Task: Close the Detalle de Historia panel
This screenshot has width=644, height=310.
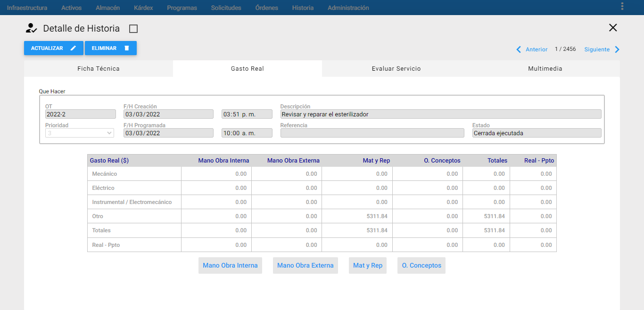Action: tap(613, 28)
